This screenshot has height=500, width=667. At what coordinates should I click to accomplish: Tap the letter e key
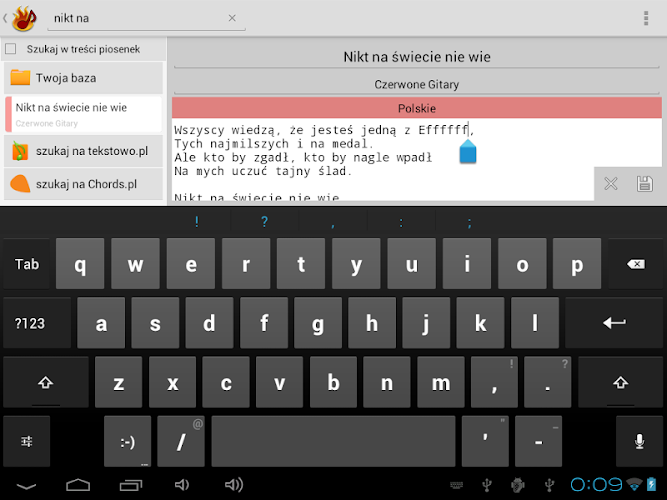(191, 264)
